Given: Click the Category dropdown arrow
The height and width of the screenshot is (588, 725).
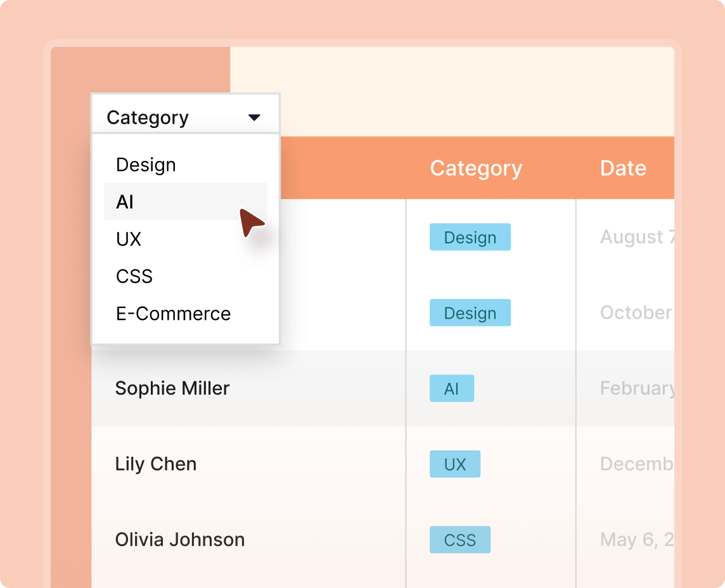Looking at the screenshot, I should (254, 118).
